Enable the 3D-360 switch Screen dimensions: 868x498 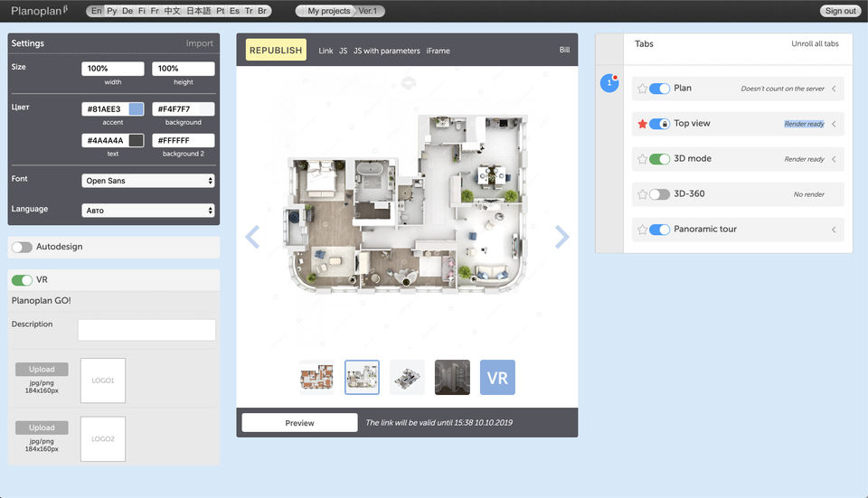pos(659,194)
